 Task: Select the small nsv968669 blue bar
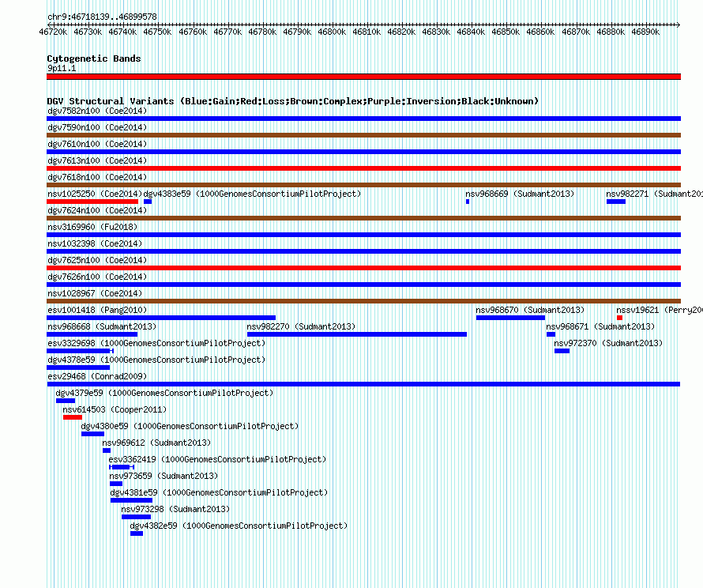468,202
